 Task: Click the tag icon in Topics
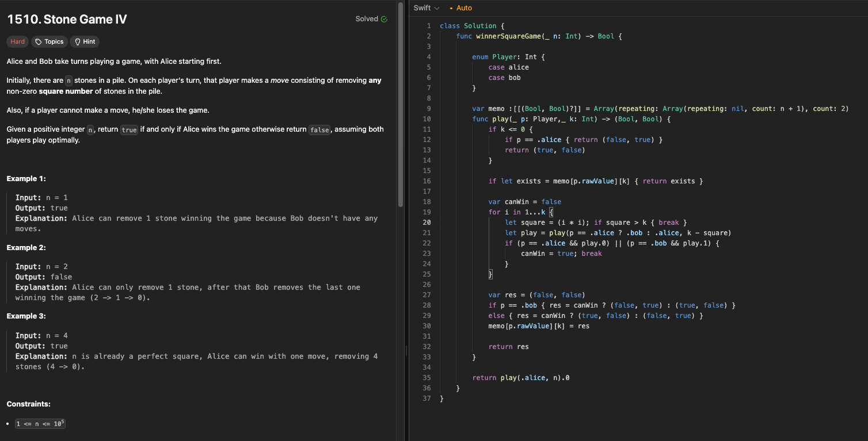click(39, 41)
